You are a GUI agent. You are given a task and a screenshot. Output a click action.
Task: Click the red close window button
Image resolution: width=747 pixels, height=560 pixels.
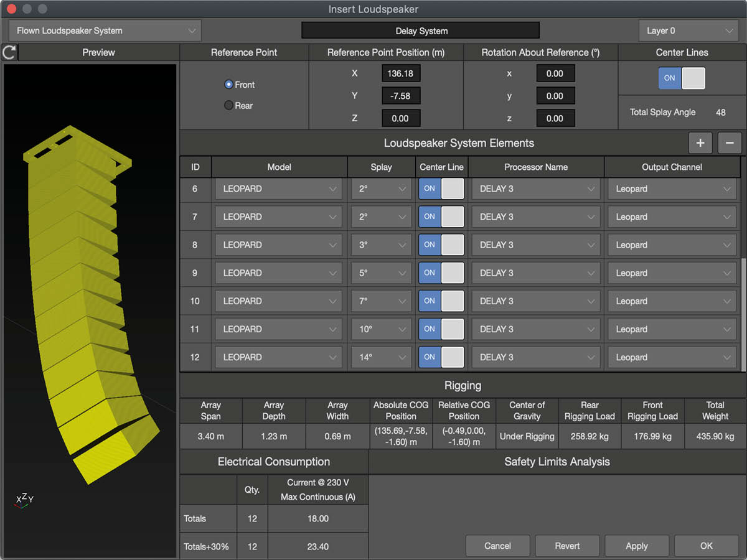tap(11, 9)
